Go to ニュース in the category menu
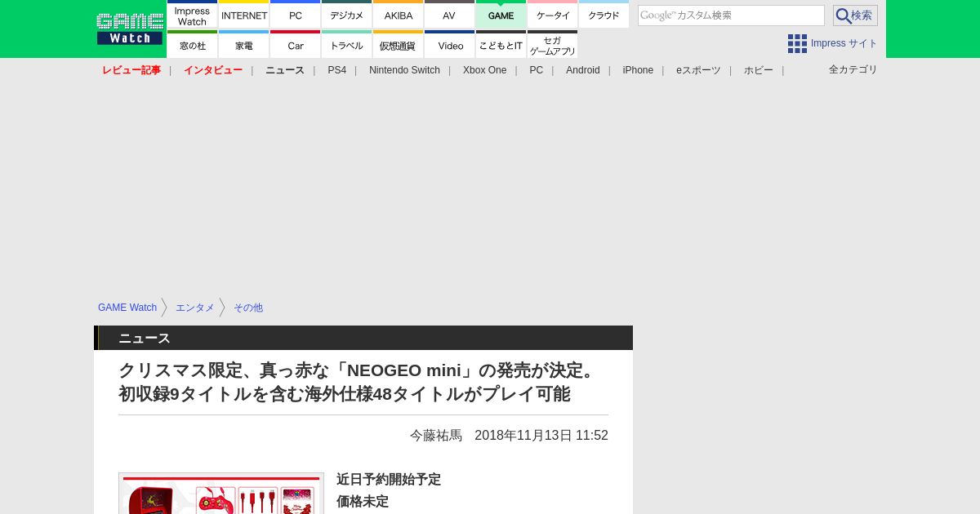This screenshot has height=514, width=980. [285, 70]
